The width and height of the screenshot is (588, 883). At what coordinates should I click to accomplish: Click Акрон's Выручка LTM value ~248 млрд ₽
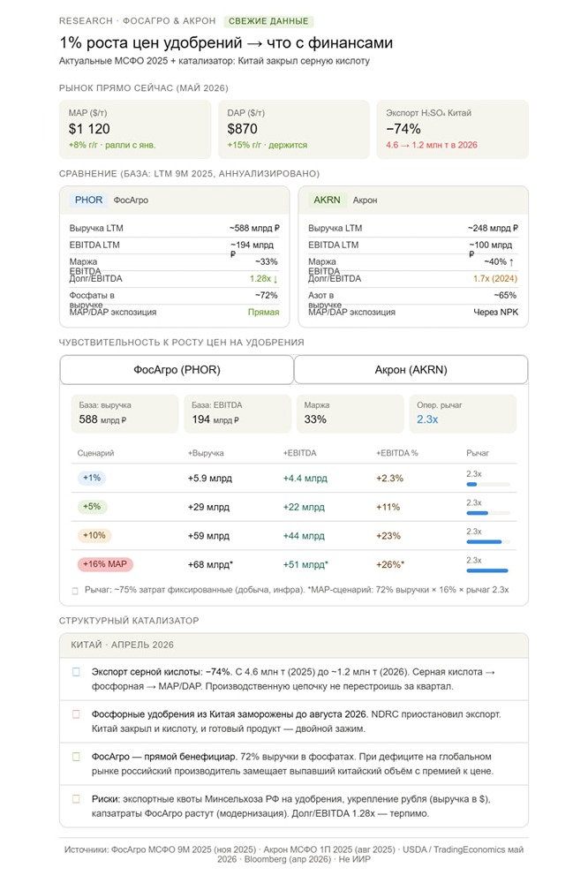pos(493,228)
